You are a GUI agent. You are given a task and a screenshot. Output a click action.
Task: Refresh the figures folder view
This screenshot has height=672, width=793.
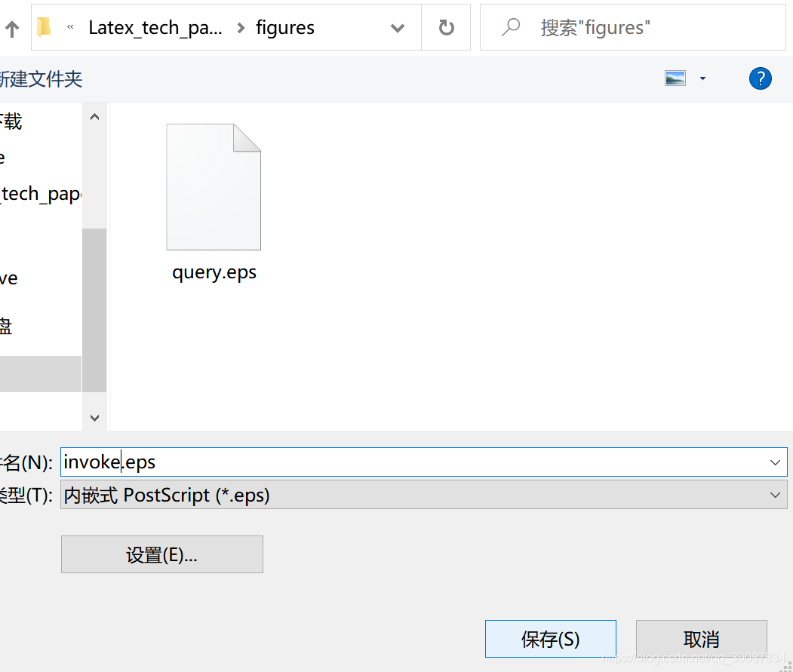coord(446,27)
